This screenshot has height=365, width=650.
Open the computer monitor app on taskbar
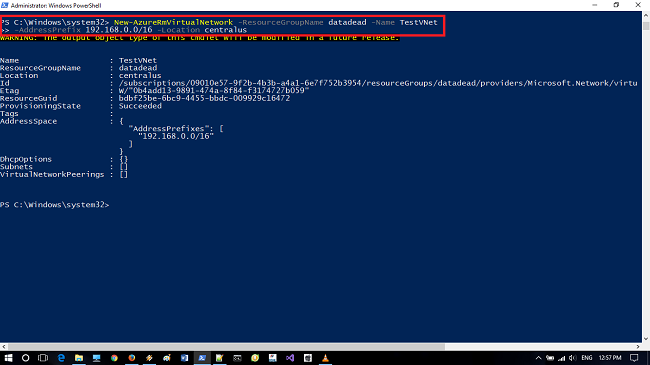click(x=96, y=358)
